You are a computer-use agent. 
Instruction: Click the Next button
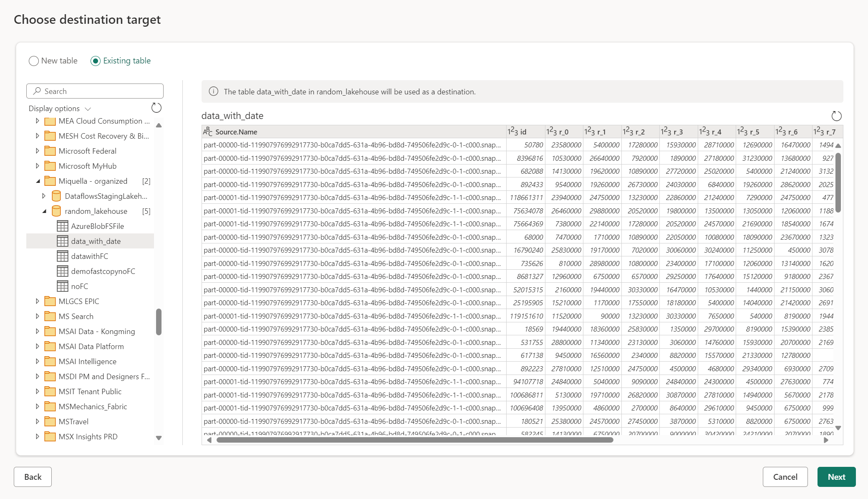tap(836, 476)
